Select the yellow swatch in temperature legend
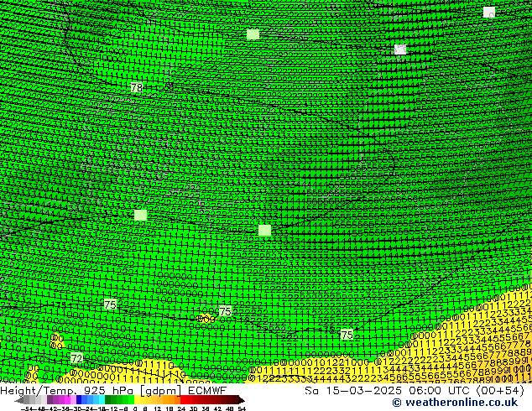The height and width of the screenshot is (411, 532). (x=137, y=400)
